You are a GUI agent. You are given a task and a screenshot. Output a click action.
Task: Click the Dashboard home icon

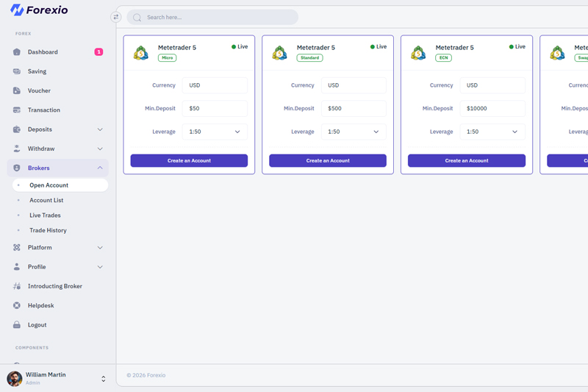[x=17, y=52]
